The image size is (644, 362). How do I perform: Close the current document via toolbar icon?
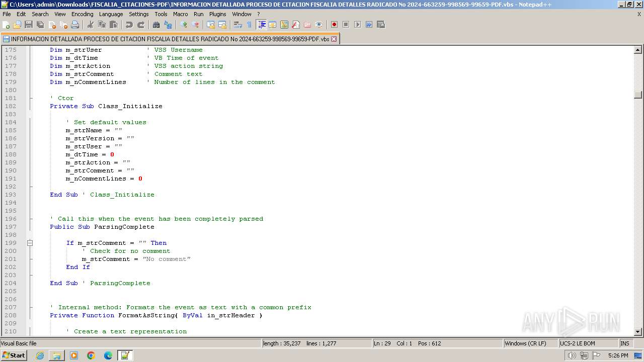click(52, 25)
